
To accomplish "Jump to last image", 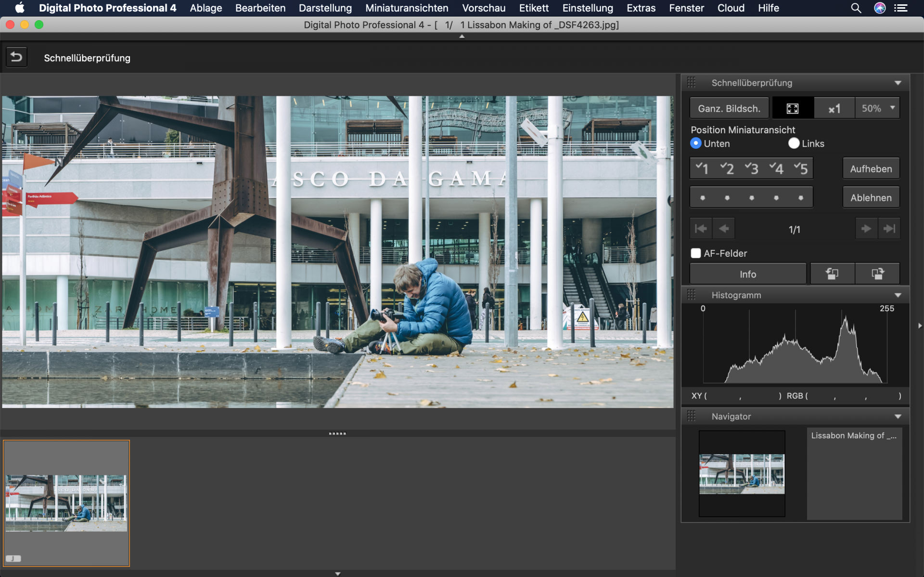I will [889, 229].
